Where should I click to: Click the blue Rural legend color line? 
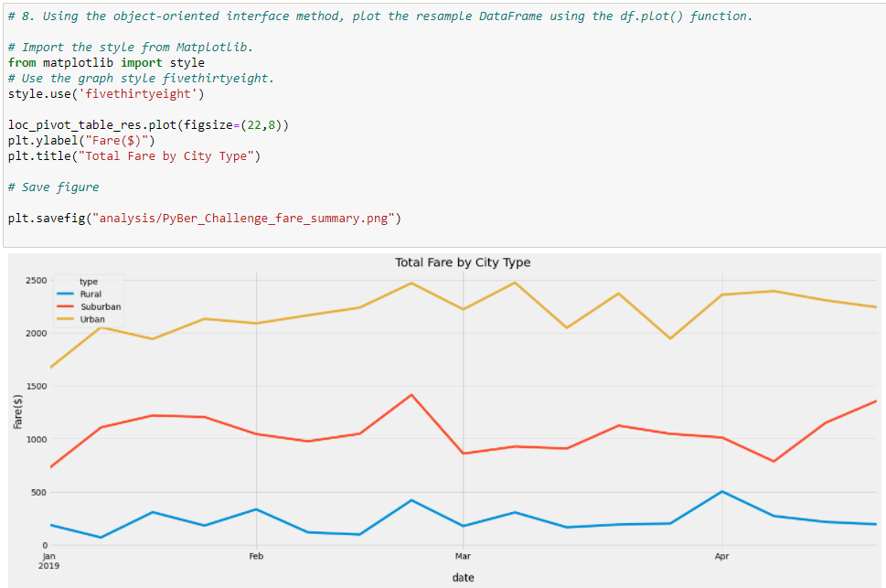pos(66,294)
